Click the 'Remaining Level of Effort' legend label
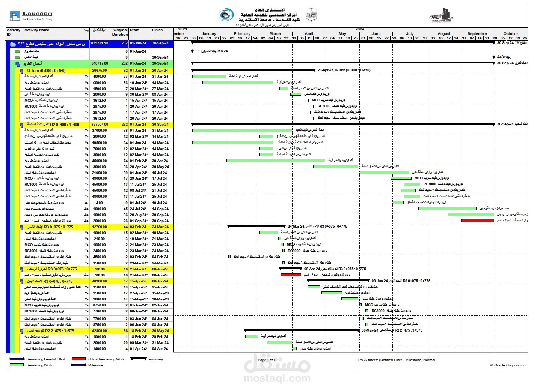Image resolution: width=555 pixels, height=392 pixels. point(46,359)
